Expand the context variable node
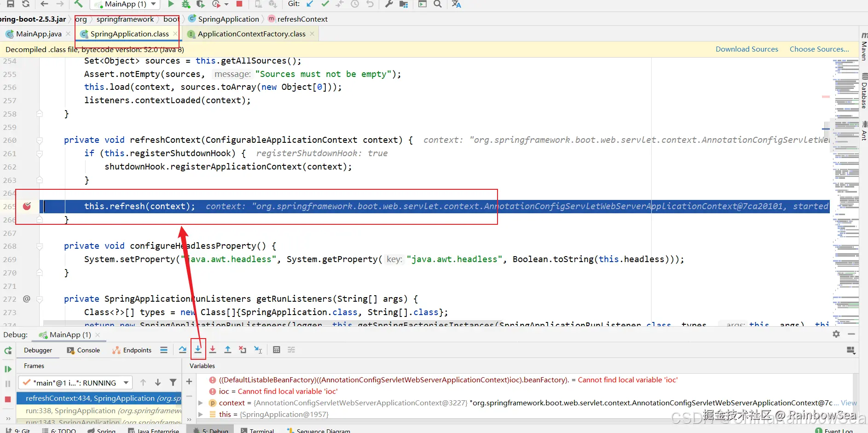 pos(201,403)
